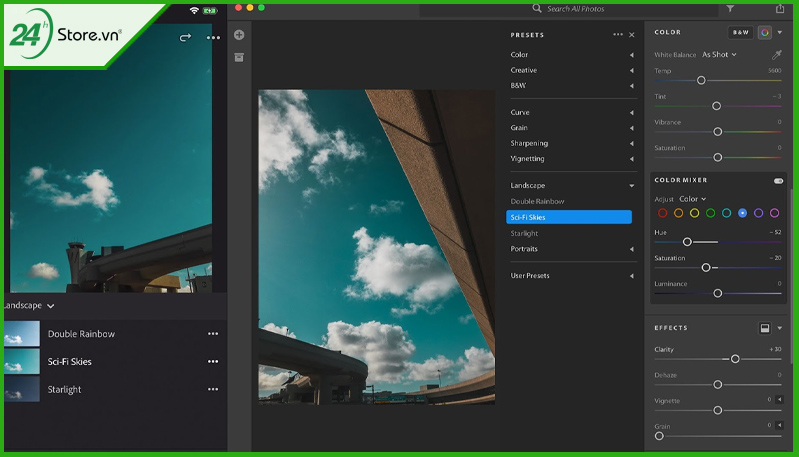Open the archive box icon in sidebar
Screen dimensions: 799x457
click(x=239, y=57)
